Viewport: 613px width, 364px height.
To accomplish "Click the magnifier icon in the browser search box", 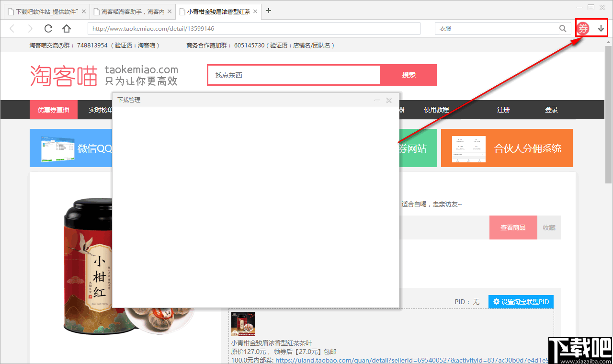I will coord(563,29).
